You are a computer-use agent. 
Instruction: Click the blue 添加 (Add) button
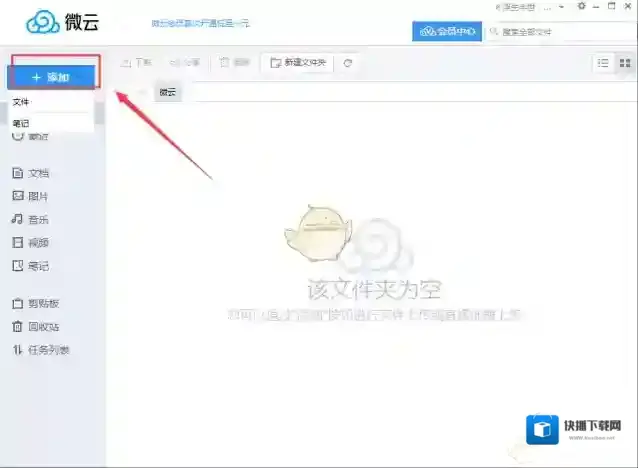tap(51, 77)
